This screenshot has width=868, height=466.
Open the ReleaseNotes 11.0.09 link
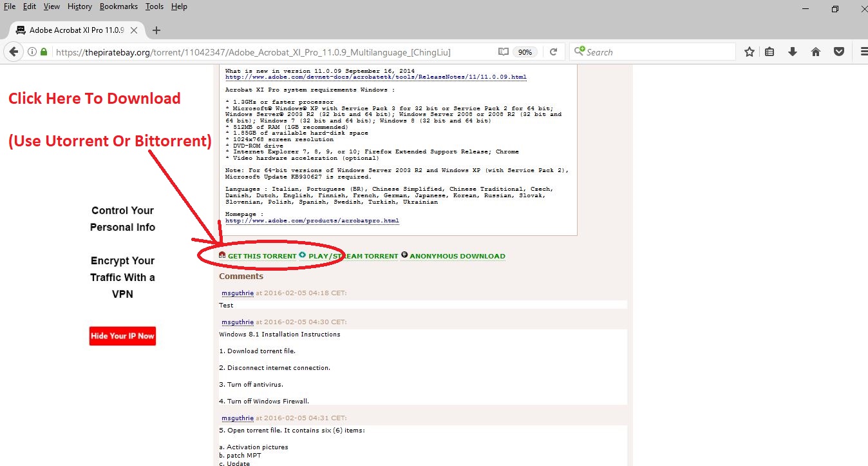tap(376, 77)
